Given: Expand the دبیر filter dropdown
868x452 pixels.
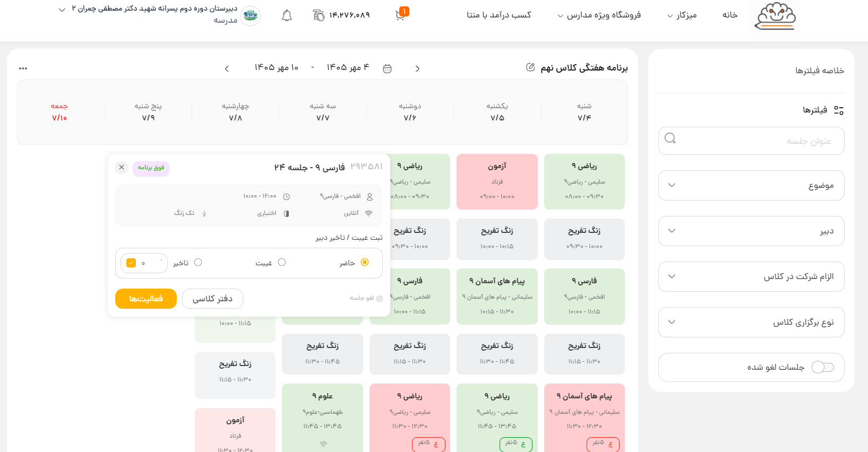Looking at the screenshot, I should (x=751, y=231).
